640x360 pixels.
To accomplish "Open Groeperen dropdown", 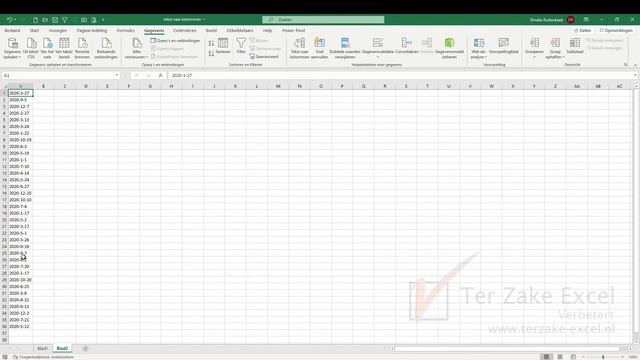I will coord(534,48).
